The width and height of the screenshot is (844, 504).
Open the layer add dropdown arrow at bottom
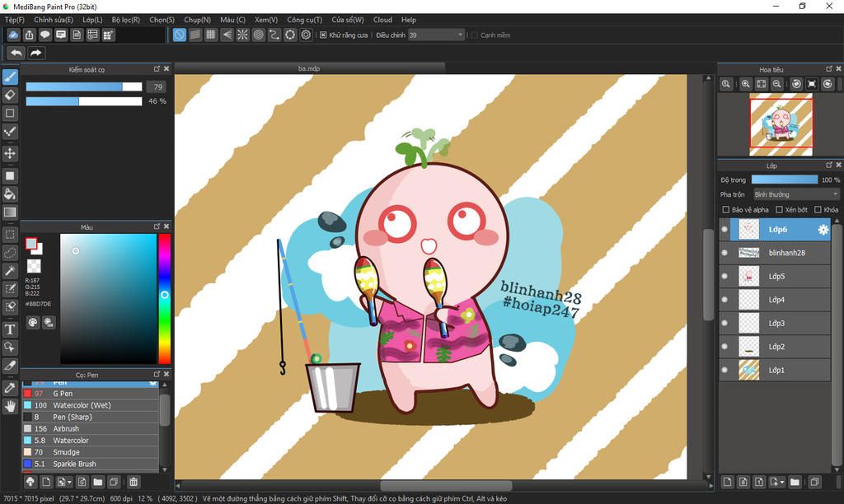(x=776, y=482)
